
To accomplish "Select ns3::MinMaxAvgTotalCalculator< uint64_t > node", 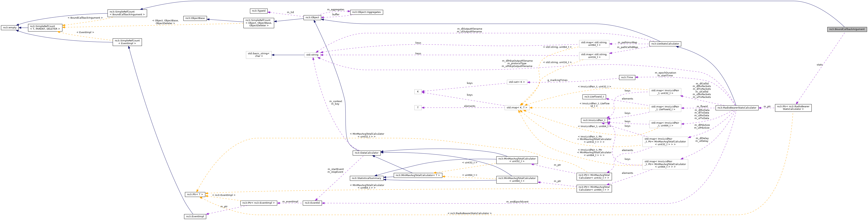I will click(x=517, y=180).
